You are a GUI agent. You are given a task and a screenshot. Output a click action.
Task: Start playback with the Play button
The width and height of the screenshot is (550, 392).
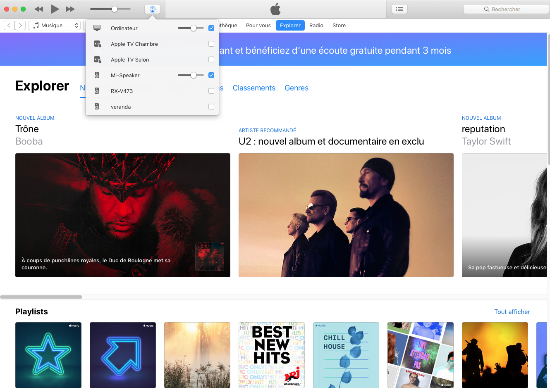tap(55, 9)
